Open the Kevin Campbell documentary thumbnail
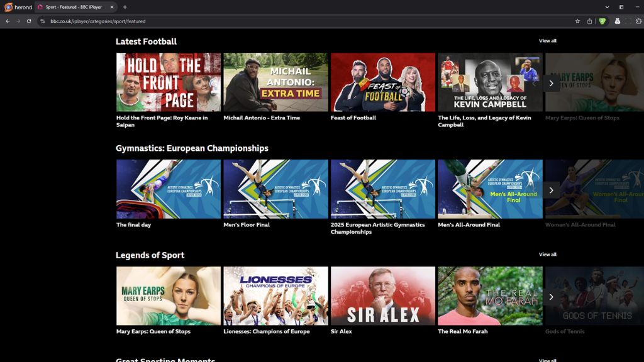Viewport: 644px width, 362px height. 490,82
